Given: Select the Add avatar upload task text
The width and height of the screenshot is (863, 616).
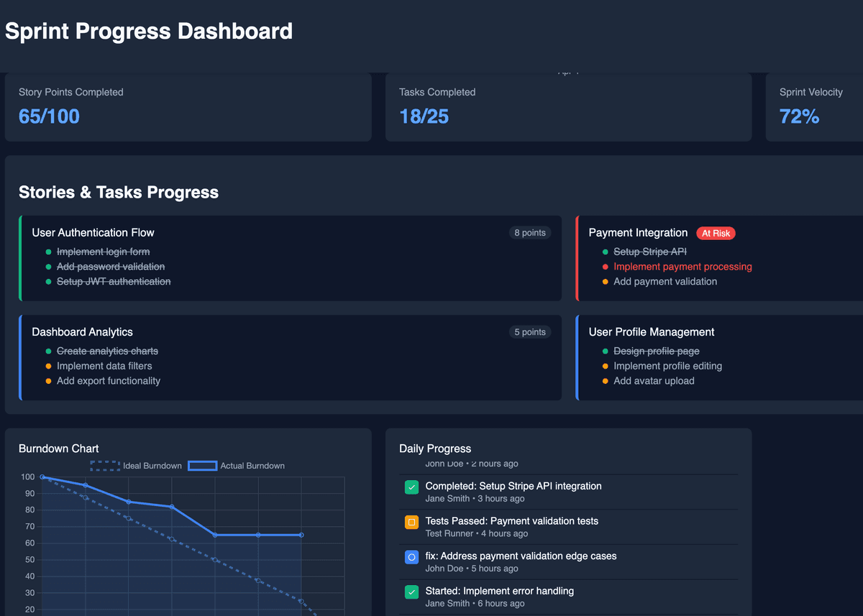Looking at the screenshot, I should 654,381.
